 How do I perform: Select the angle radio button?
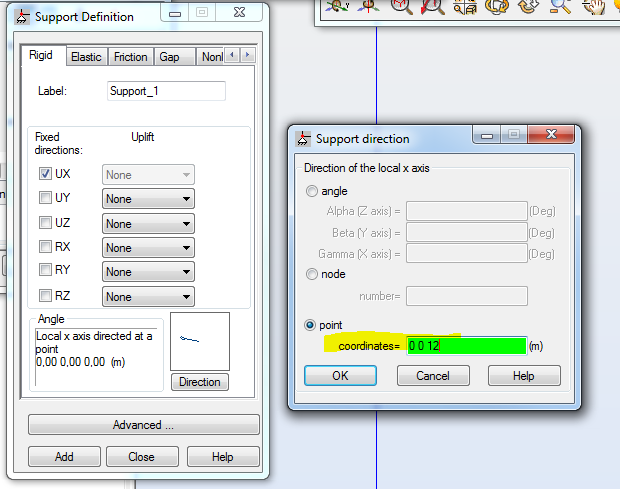[312, 191]
